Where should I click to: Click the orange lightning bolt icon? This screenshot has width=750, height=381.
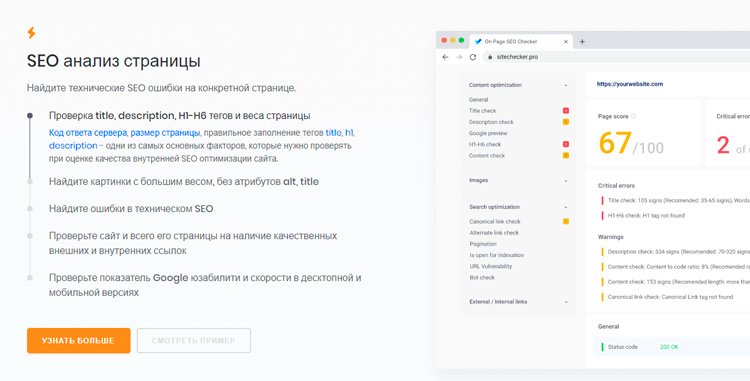click(x=31, y=33)
